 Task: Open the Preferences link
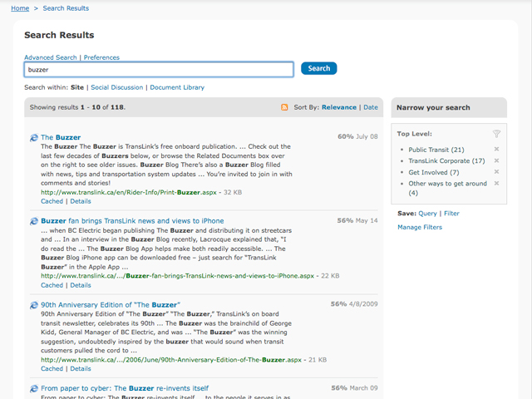101,57
